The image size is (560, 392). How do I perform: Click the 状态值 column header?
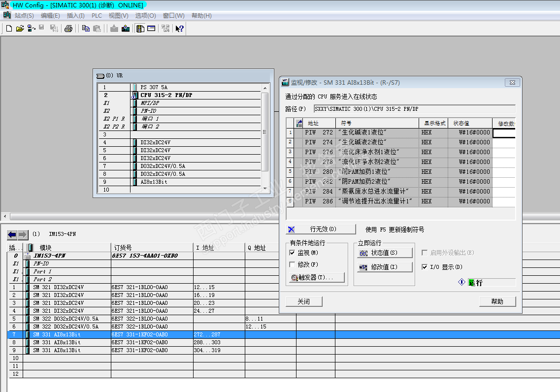tap(470, 123)
